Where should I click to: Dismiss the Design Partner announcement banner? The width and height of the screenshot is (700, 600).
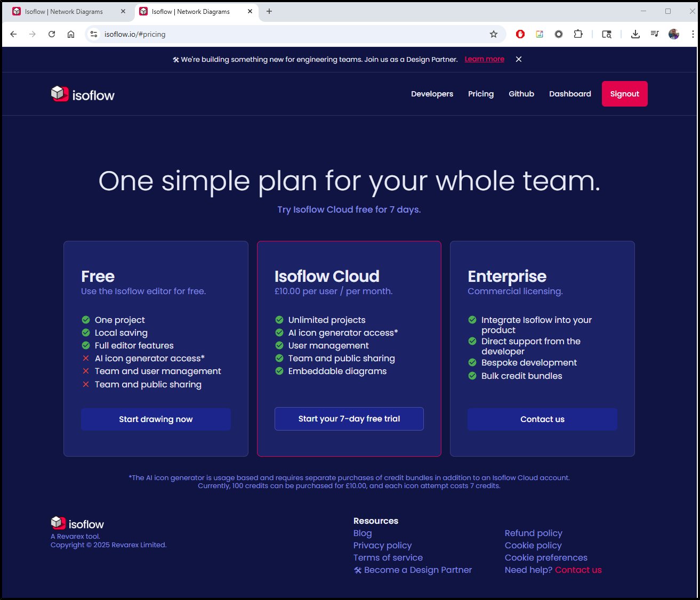(x=519, y=59)
